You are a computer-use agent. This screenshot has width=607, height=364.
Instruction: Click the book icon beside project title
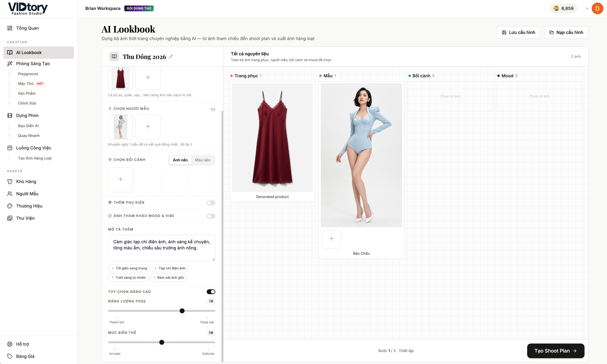(114, 57)
